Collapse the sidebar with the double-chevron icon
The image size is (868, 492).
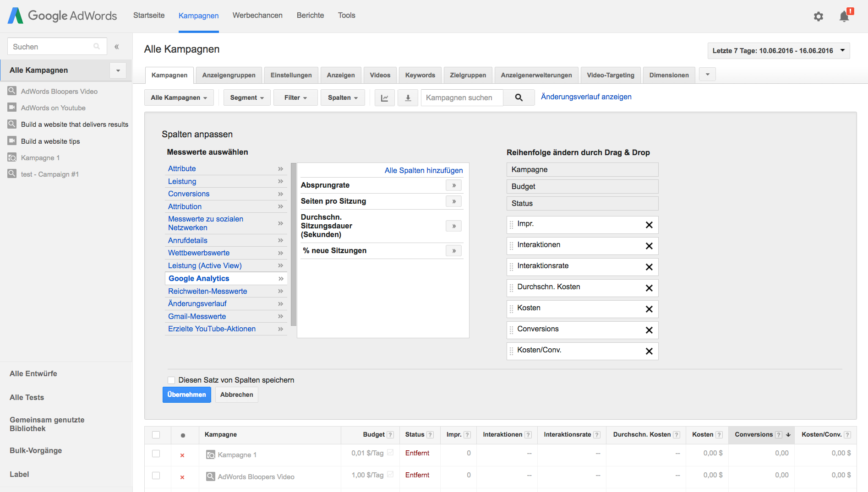click(117, 47)
